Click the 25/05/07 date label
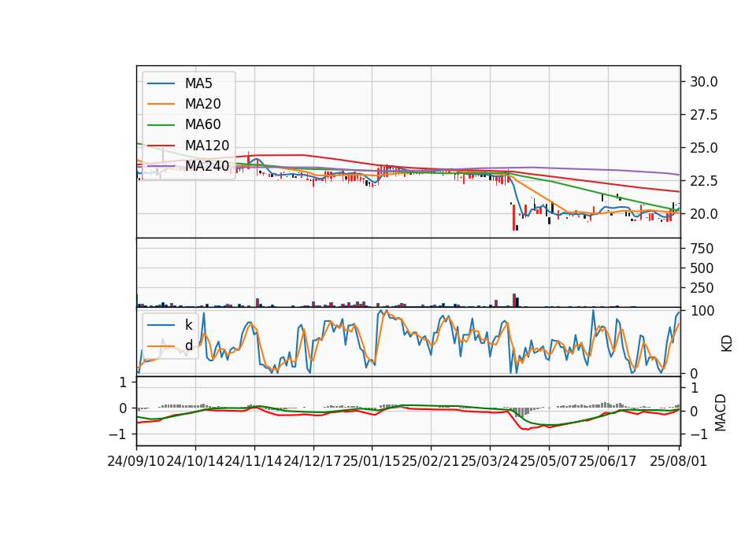The width and height of the screenshot is (756, 543). [x=549, y=461]
